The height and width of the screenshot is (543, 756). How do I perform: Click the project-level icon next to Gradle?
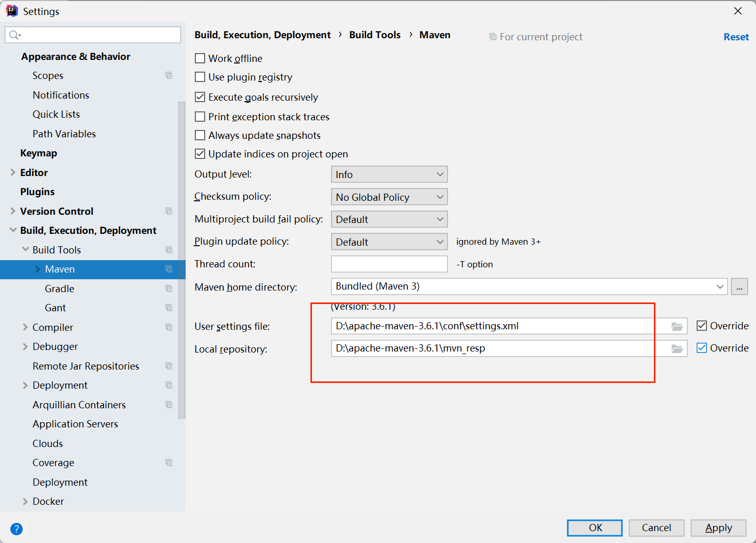pos(169,289)
